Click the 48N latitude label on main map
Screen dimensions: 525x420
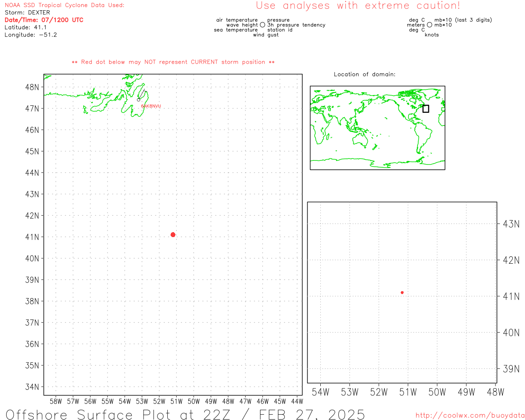click(32, 87)
